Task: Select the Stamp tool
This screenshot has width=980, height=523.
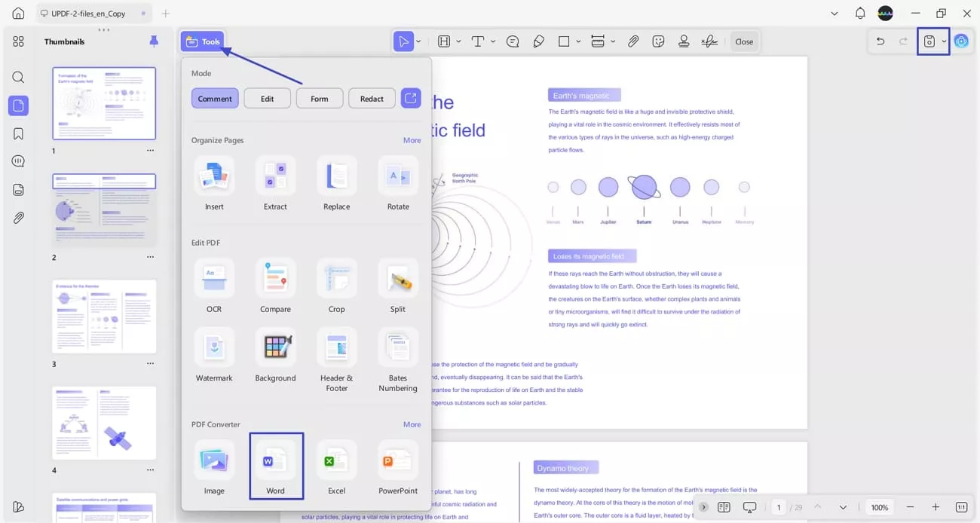Action: pos(683,41)
